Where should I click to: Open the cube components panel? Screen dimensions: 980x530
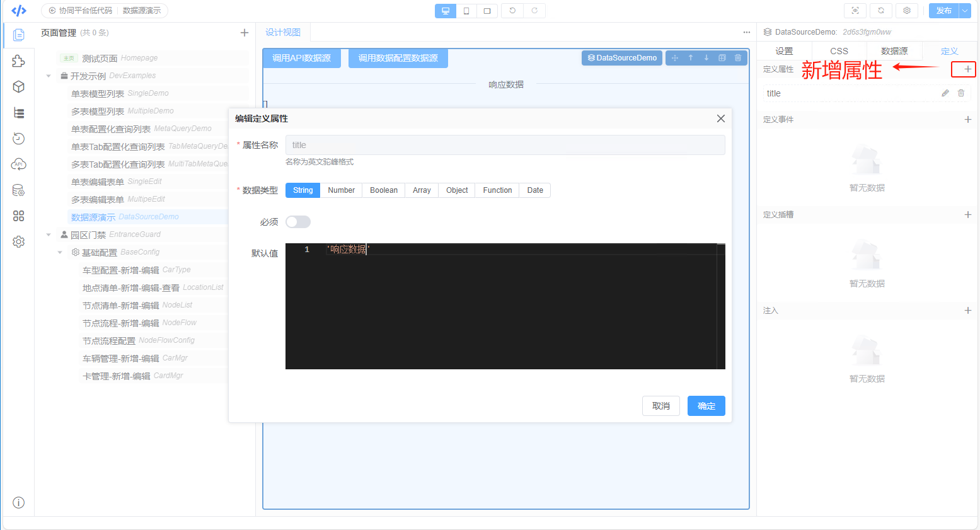click(19, 86)
